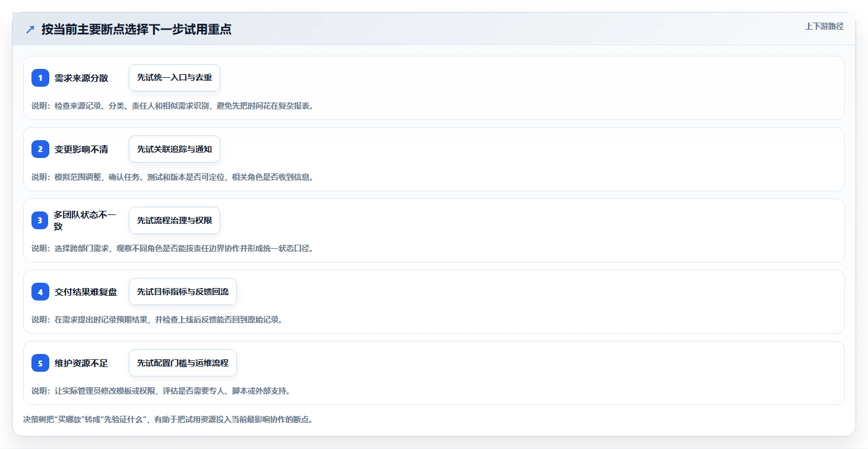Screen dimensions: 868x449
Task: Choose the 先试目标指标与反馈回流 button
Action: pos(183,292)
